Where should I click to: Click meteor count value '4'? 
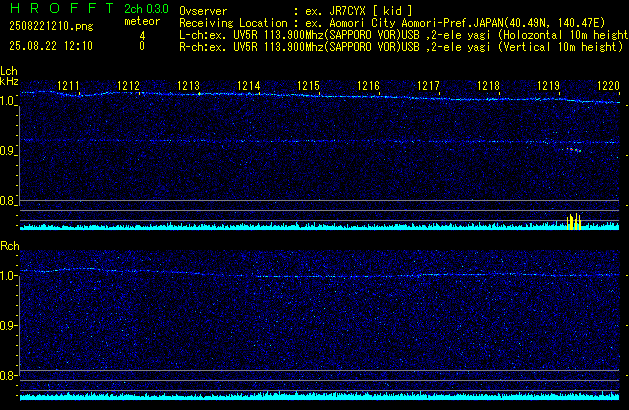point(142,36)
